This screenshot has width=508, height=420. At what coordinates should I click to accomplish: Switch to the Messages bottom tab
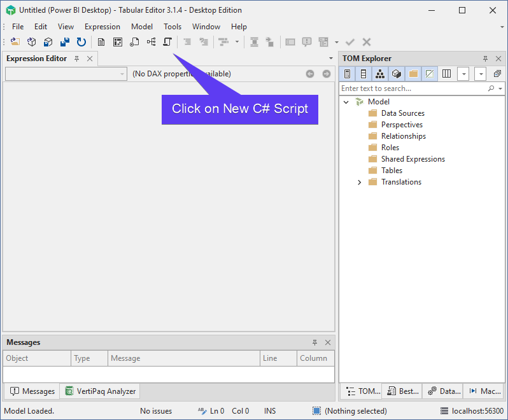[x=32, y=391]
